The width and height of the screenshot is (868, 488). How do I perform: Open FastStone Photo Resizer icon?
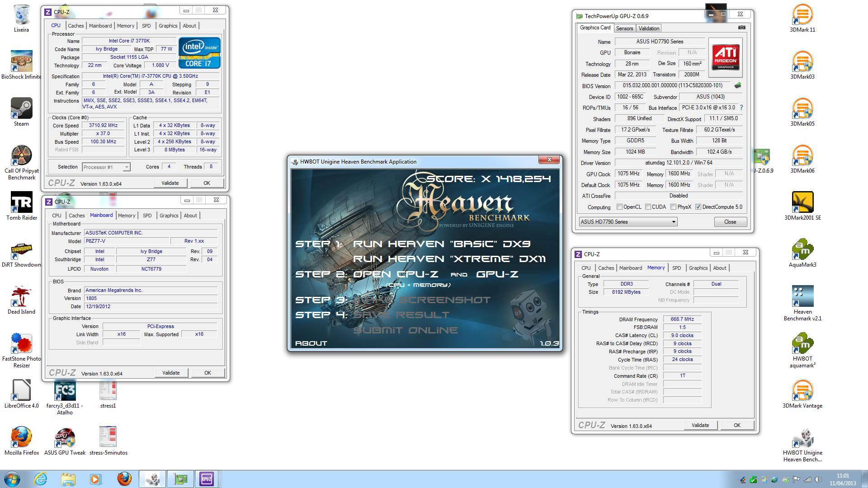(21, 350)
